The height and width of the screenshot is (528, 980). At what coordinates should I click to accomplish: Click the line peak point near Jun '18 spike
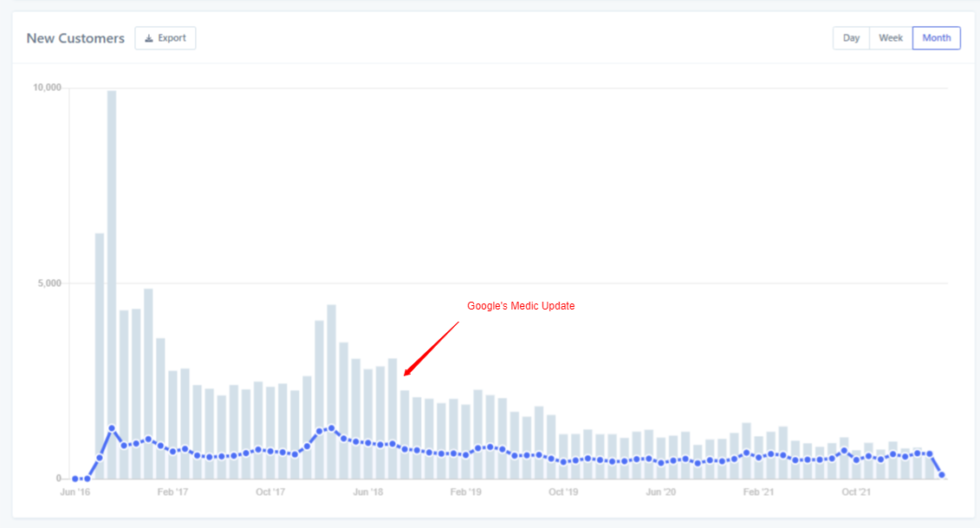tap(331, 428)
